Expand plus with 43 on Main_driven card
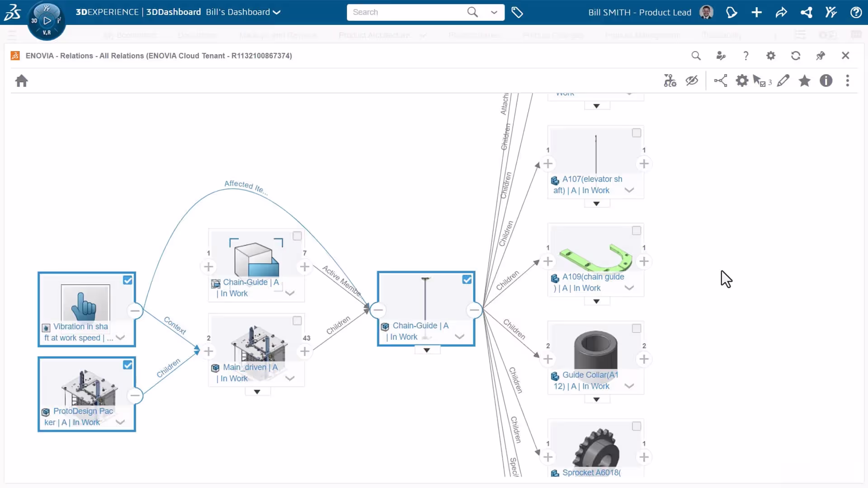 pyautogui.click(x=305, y=351)
